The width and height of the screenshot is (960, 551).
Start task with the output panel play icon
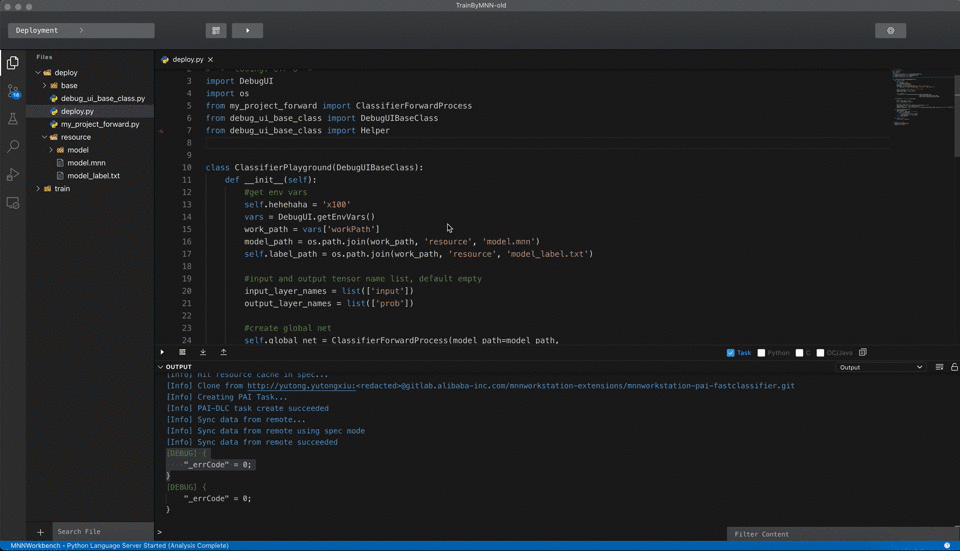click(x=162, y=352)
